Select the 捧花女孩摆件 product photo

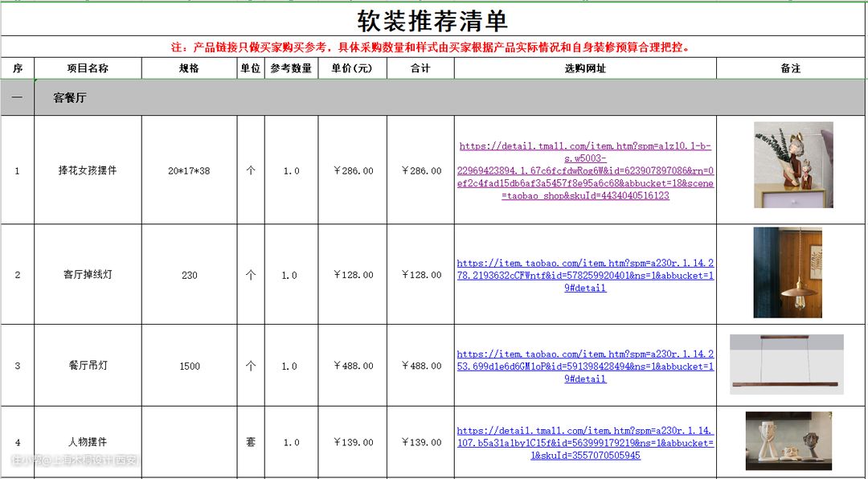click(792, 165)
